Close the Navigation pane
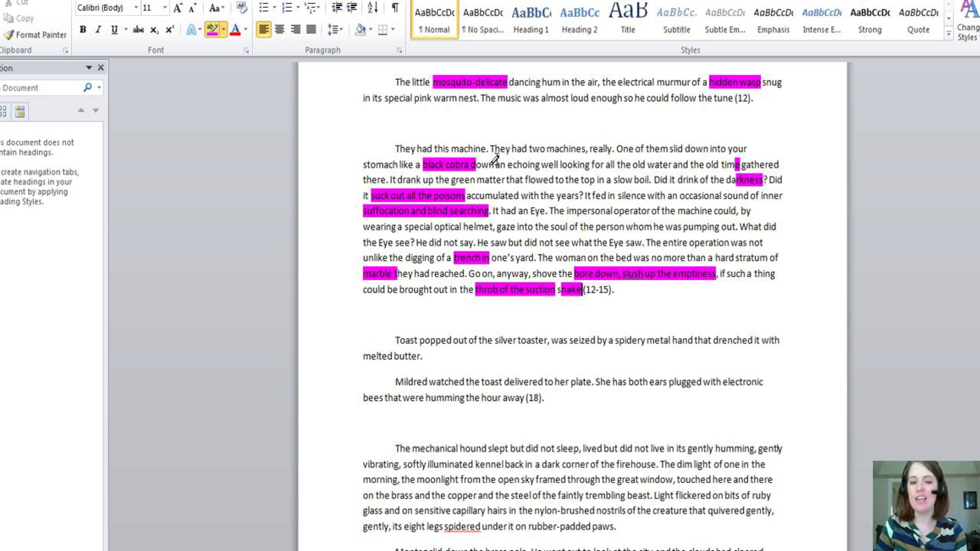980x551 pixels. pyautogui.click(x=101, y=68)
